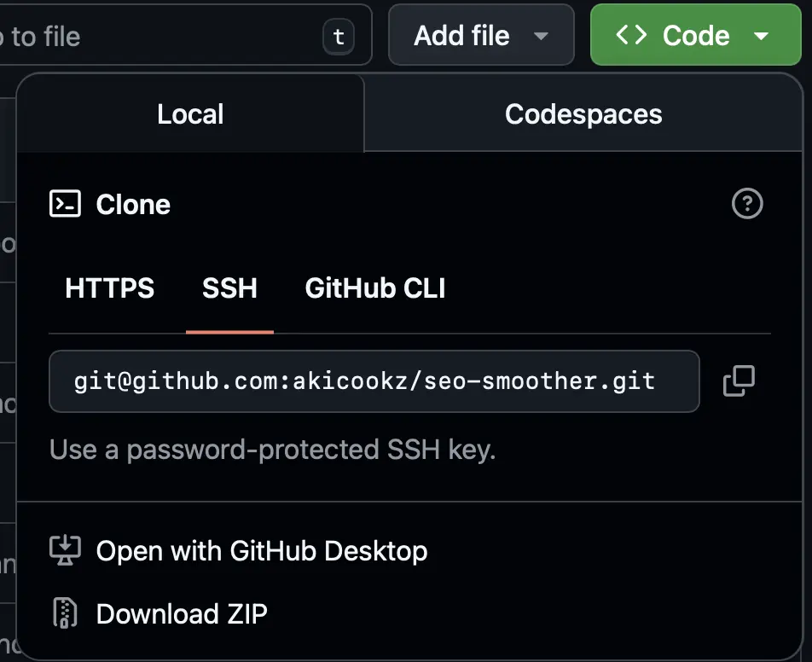This screenshot has height=662, width=812.
Task: Click the green Code bracket icon
Action: point(629,35)
